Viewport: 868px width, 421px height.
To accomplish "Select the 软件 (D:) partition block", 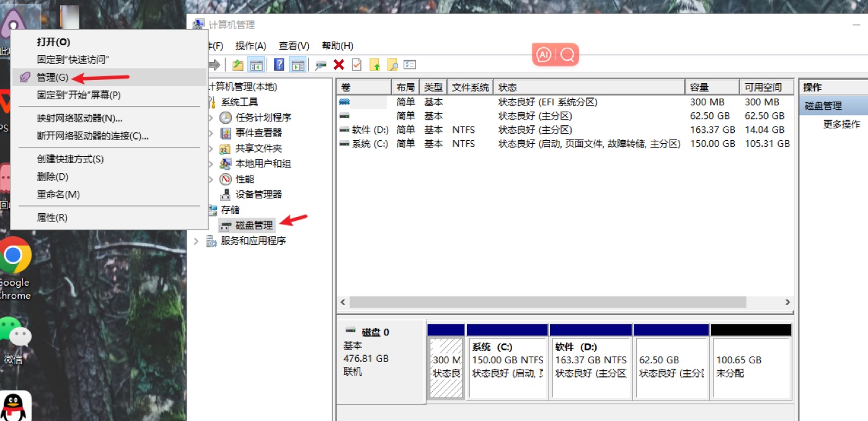I will point(590,361).
